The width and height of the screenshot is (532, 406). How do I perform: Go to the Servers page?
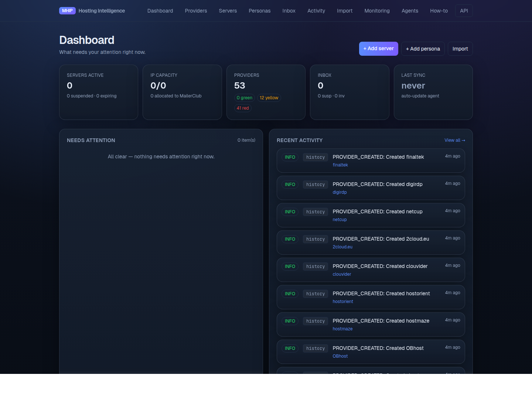pyautogui.click(x=228, y=11)
